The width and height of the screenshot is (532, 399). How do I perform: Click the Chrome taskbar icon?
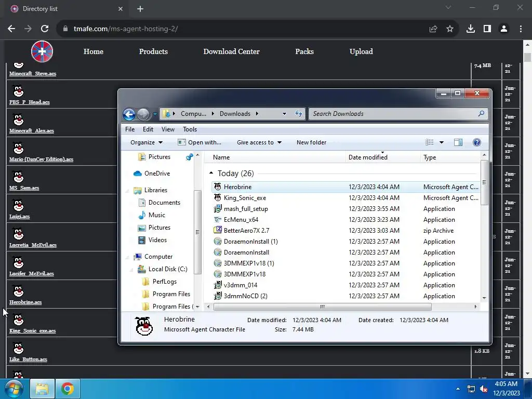(68, 389)
